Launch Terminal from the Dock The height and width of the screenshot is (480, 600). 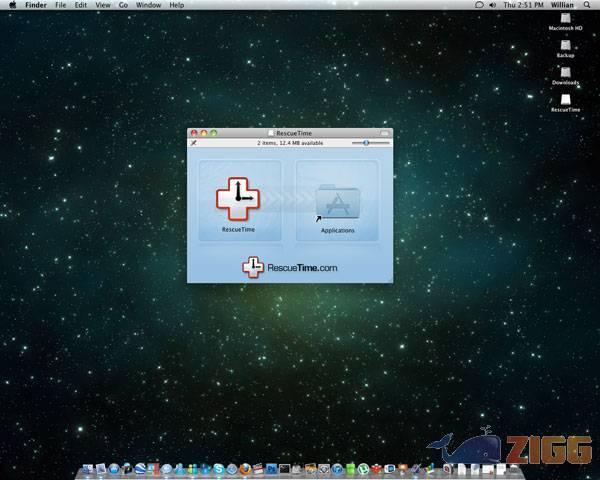(x=284, y=469)
